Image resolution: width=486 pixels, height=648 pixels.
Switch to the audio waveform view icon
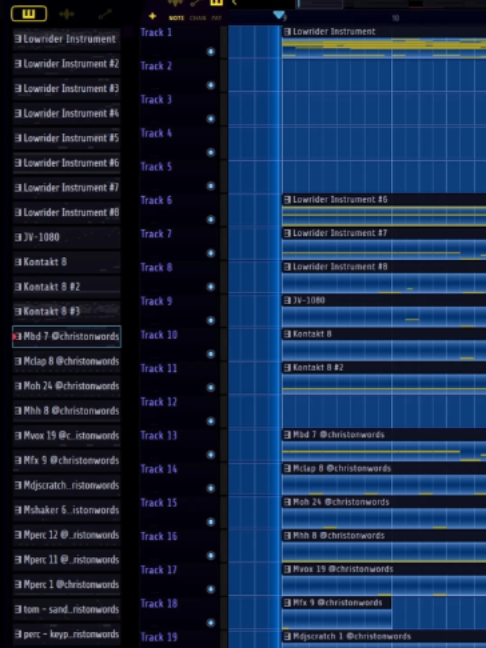67,14
